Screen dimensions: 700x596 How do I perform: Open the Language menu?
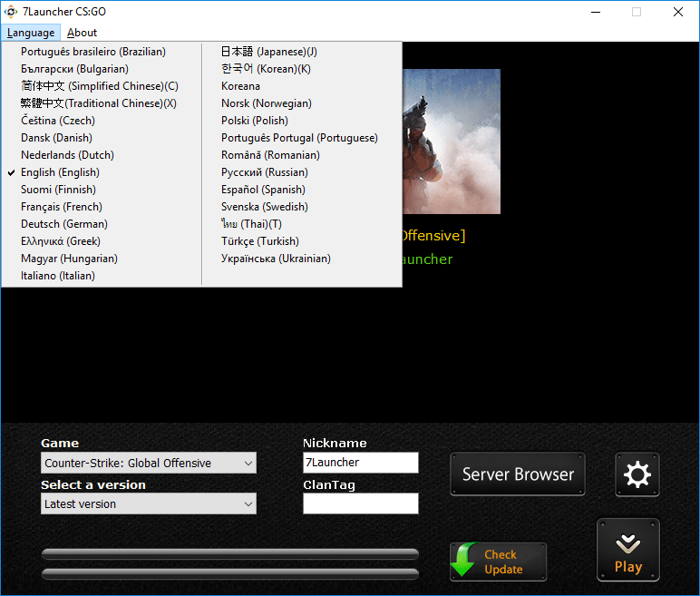(30, 33)
